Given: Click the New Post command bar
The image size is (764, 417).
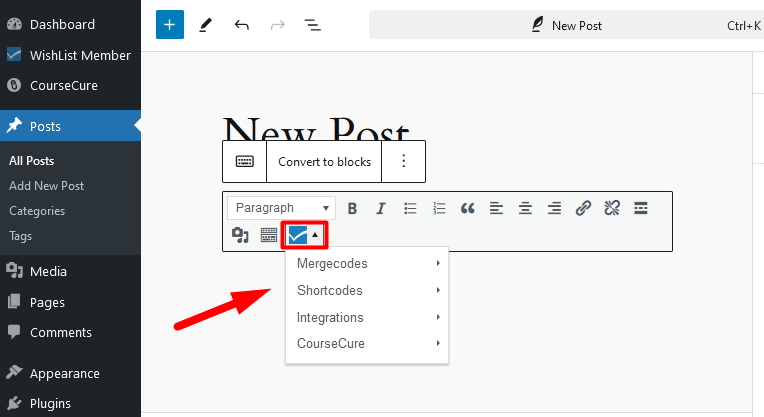Looking at the screenshot, I should [x=566, y=25].
